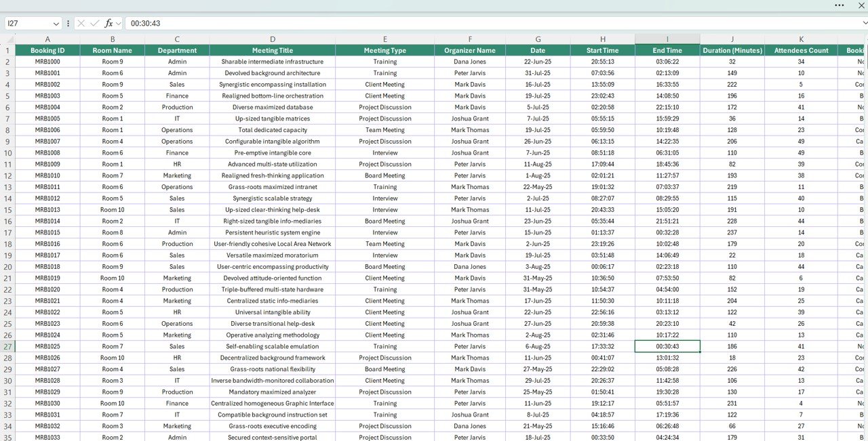Click the Meeting Title cell for MRB1015
This screenshot has height=441, width=868.
[x=273, y=232]
